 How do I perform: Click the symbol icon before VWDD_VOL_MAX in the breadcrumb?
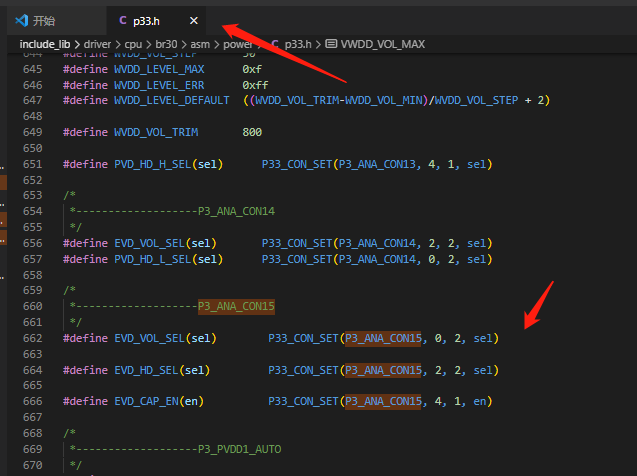(x=331, y=43)
